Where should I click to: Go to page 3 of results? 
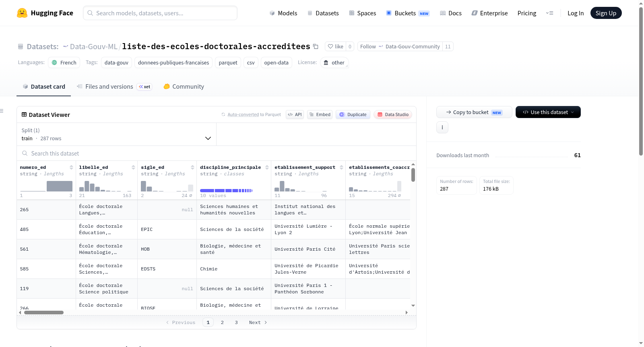tap(236, 322)
